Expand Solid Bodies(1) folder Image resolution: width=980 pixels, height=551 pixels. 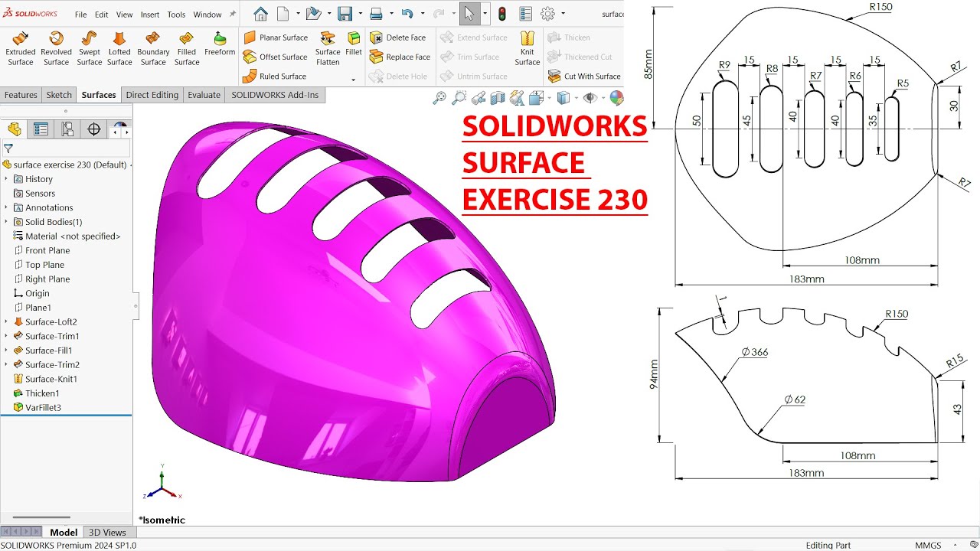point(6,222)
